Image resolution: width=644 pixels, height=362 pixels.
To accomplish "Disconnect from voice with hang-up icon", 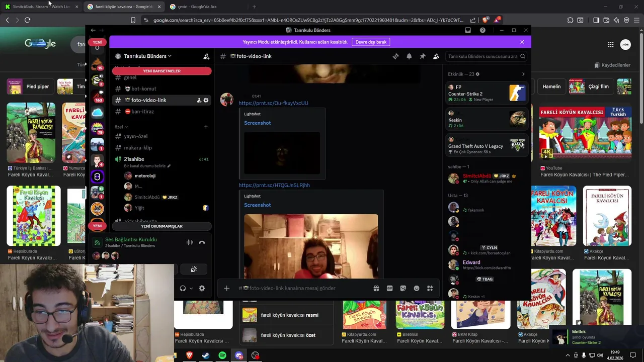I will [x=202, y=242].
